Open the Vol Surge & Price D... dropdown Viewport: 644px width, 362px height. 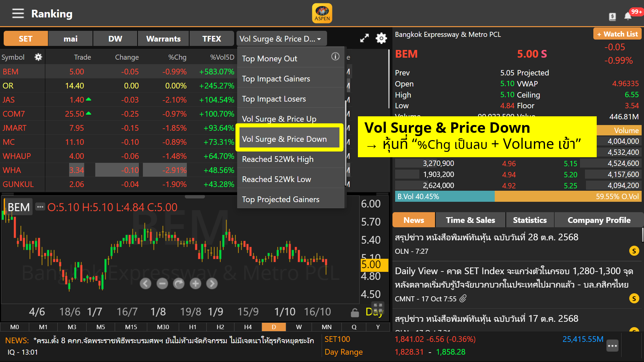[x=281, y=39]
